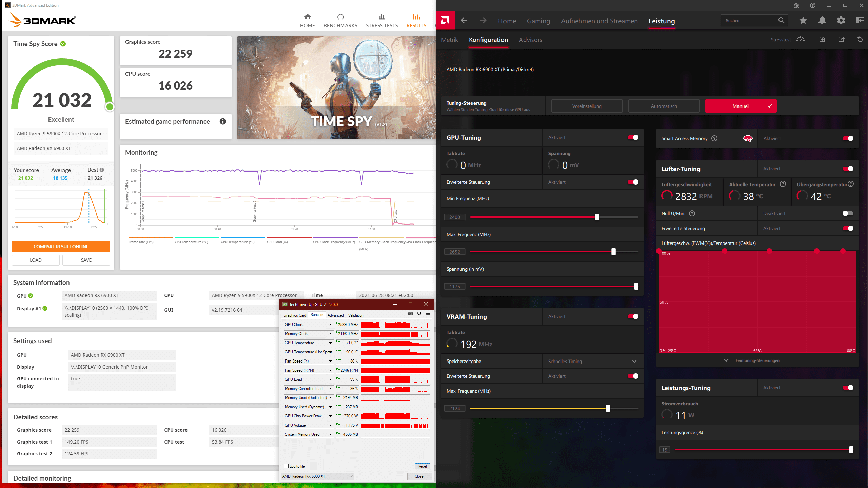
Task: Go forward with the right arrow in Radeon Software
Action: click(x=483, y=21)
